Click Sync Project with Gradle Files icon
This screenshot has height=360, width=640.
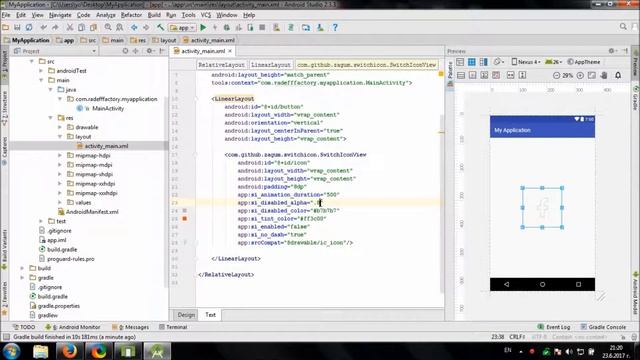tap(291, 28)
